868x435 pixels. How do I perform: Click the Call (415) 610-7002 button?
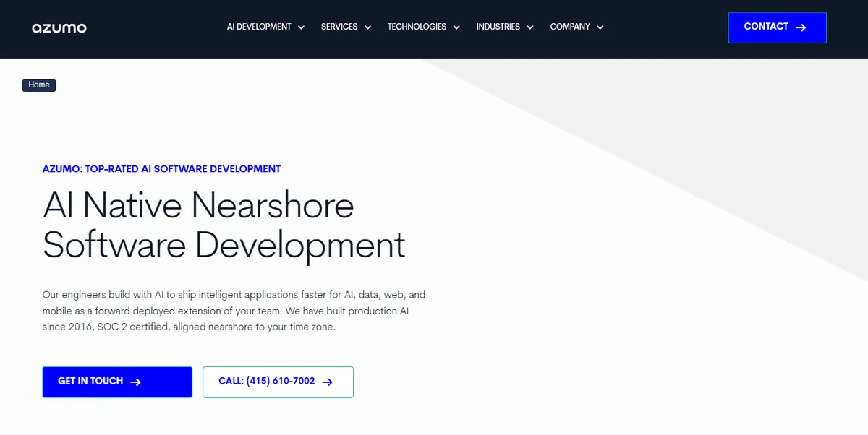(278, 382)
